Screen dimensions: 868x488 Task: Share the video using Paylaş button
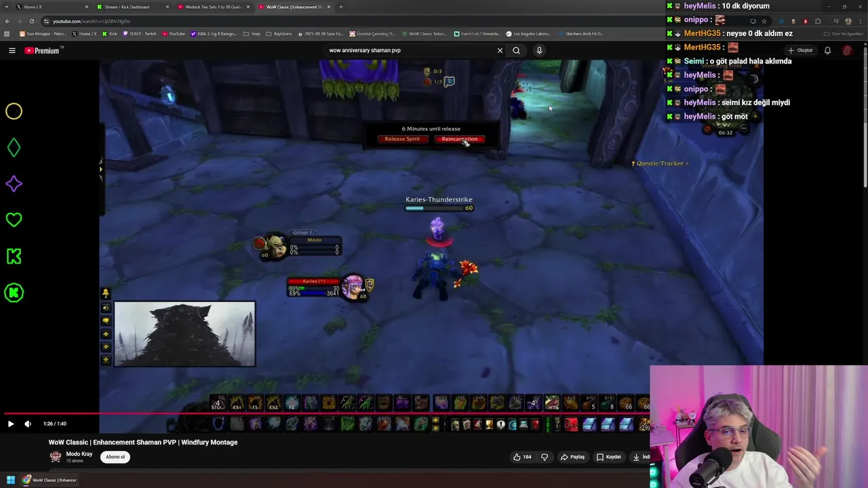(x=572, y=457)
